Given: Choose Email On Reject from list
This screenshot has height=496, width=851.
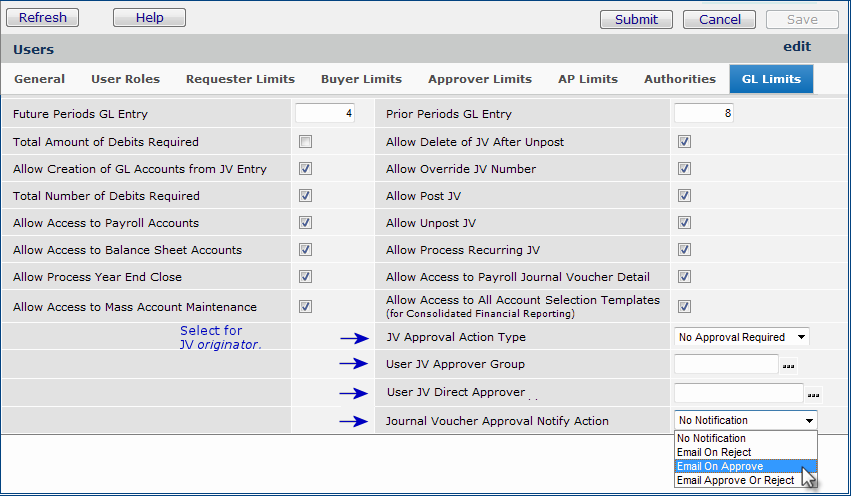Looking at the screenshot, I should (714, 453).
